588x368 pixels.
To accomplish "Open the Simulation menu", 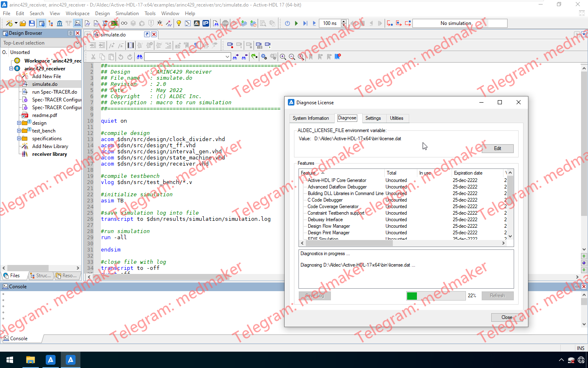I will [127, 13].
